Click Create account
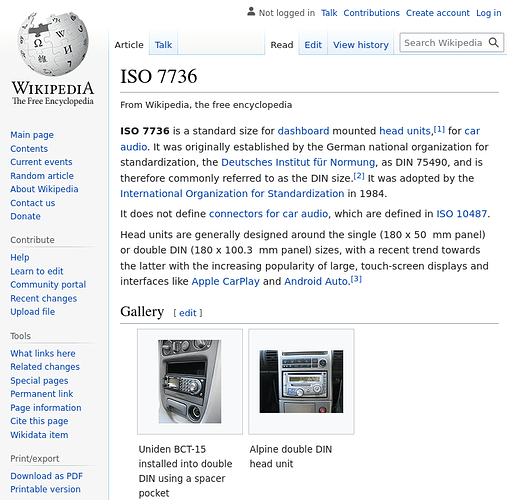Viewport: 507px width, 500px height. click(x=437, y=13)
